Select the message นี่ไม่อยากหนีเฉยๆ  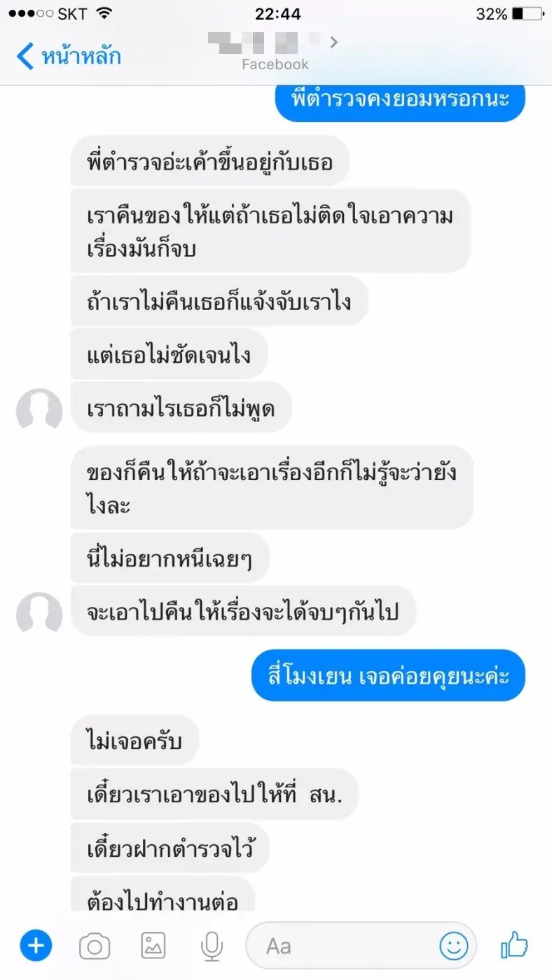[170, 558]
